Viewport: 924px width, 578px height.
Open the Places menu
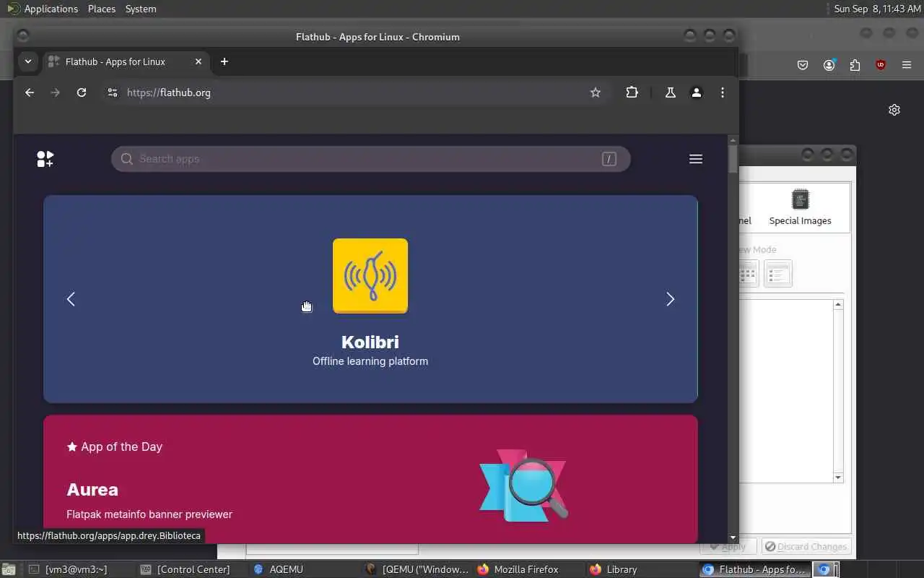[x=102, y=9]
